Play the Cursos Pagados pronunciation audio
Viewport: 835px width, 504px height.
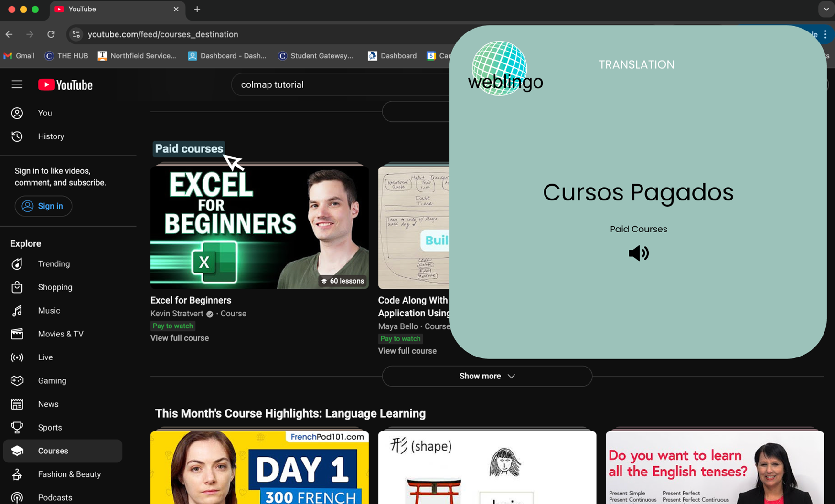coord(638,253)
